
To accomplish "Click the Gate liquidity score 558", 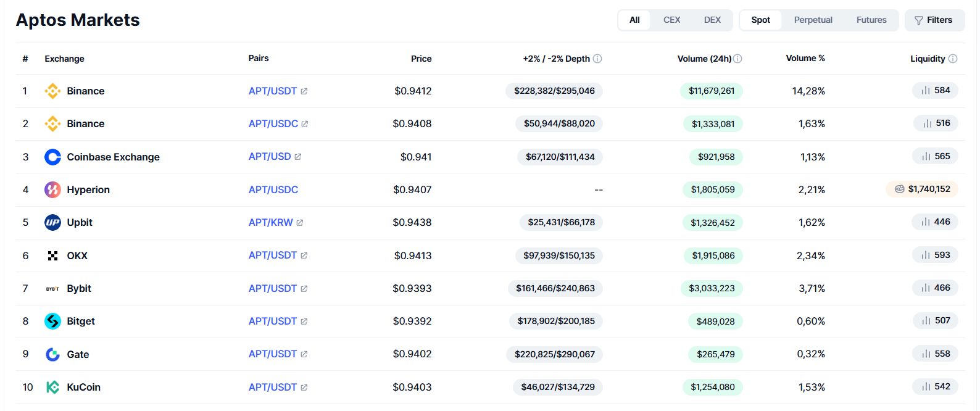I will point(935,354).
